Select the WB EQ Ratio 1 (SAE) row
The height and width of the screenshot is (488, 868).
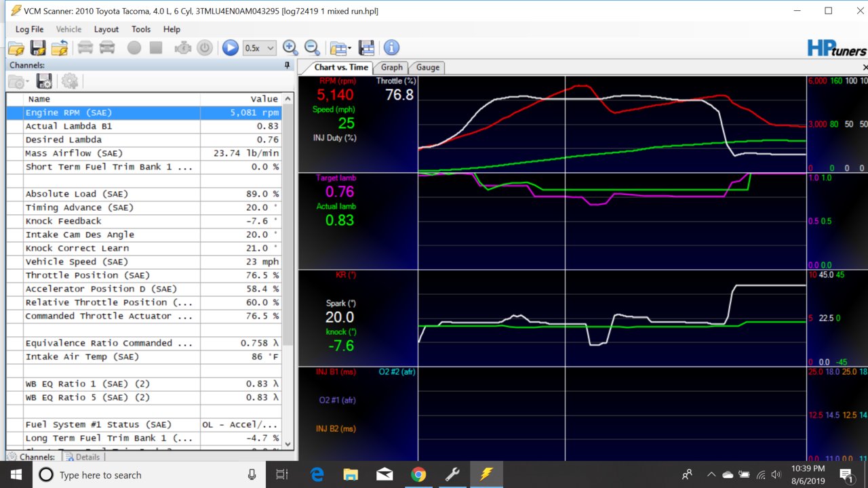point(144,384)
